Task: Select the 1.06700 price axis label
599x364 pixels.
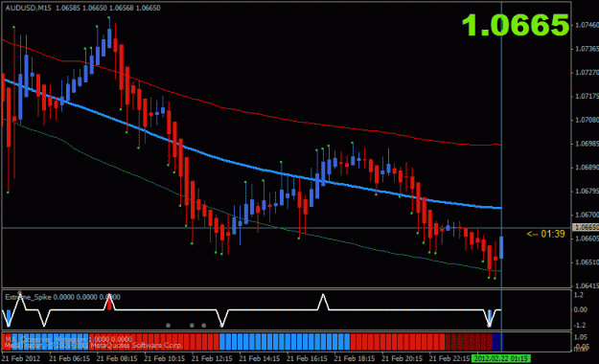Action: [587, 215]
